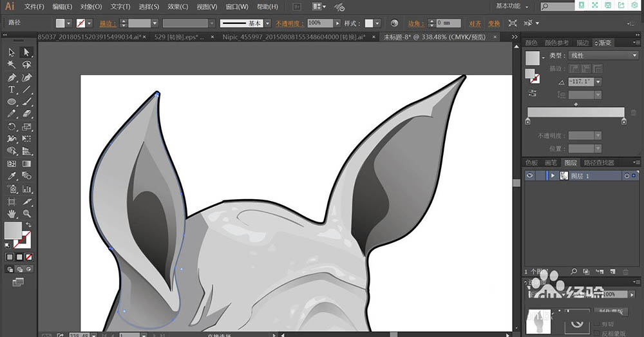Click the opacity 100% input field

(x=320, y=23)
